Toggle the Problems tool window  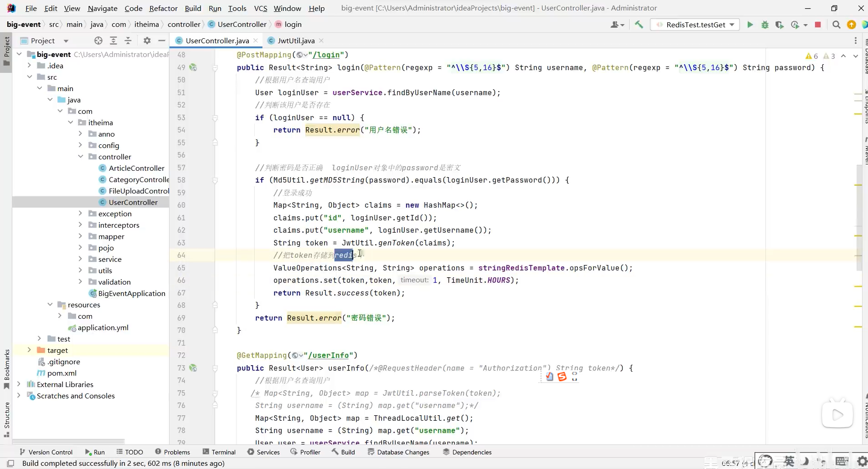[x=177, y=452]
